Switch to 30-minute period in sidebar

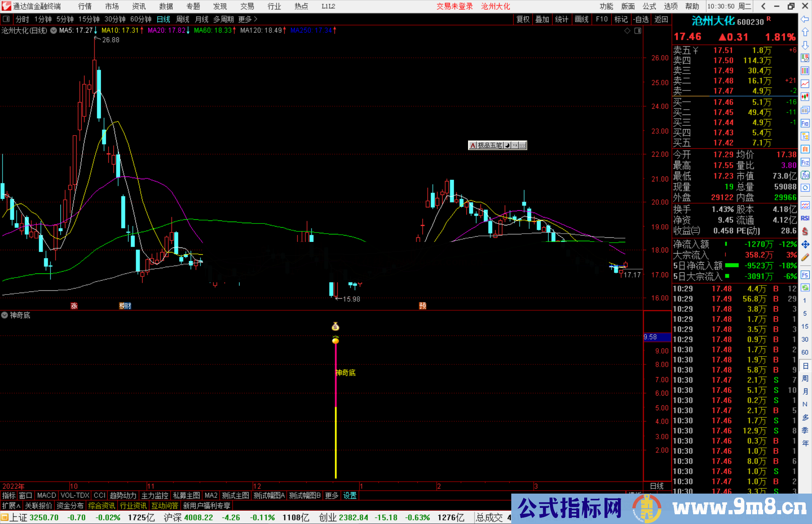804,340
